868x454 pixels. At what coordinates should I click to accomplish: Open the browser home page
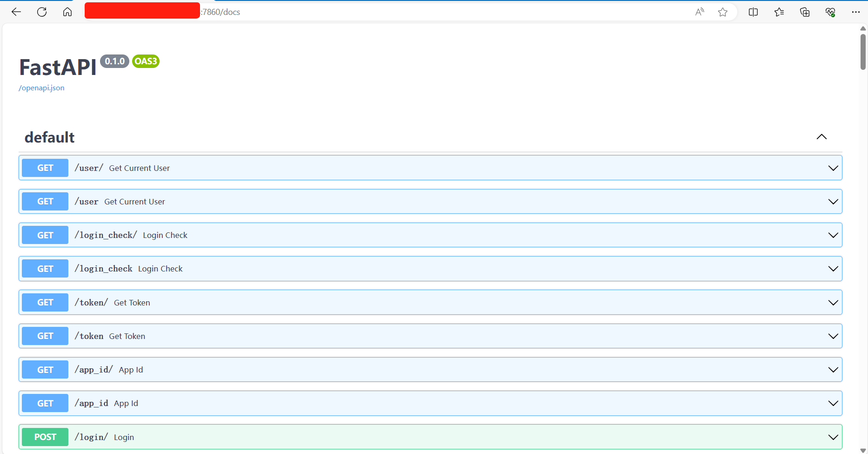click(x=67, y=12)
